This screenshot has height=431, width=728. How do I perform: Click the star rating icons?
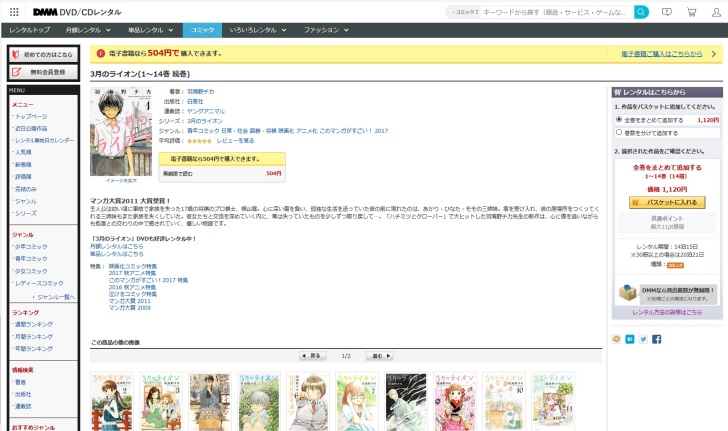[x=199, y=141]
